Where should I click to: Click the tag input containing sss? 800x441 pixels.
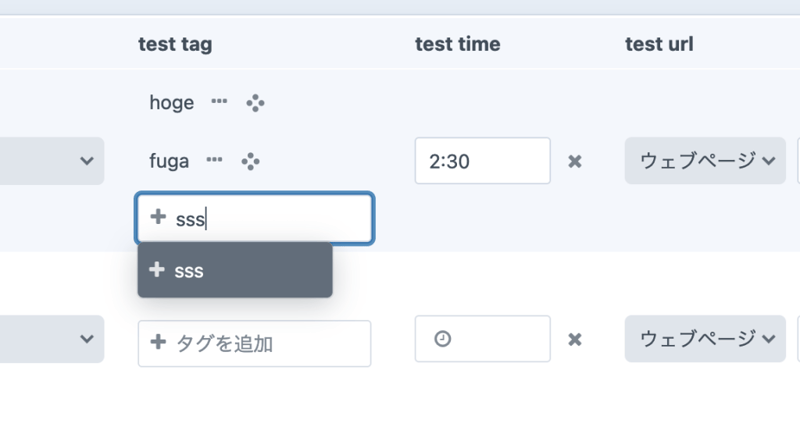(x=270, y=218)
